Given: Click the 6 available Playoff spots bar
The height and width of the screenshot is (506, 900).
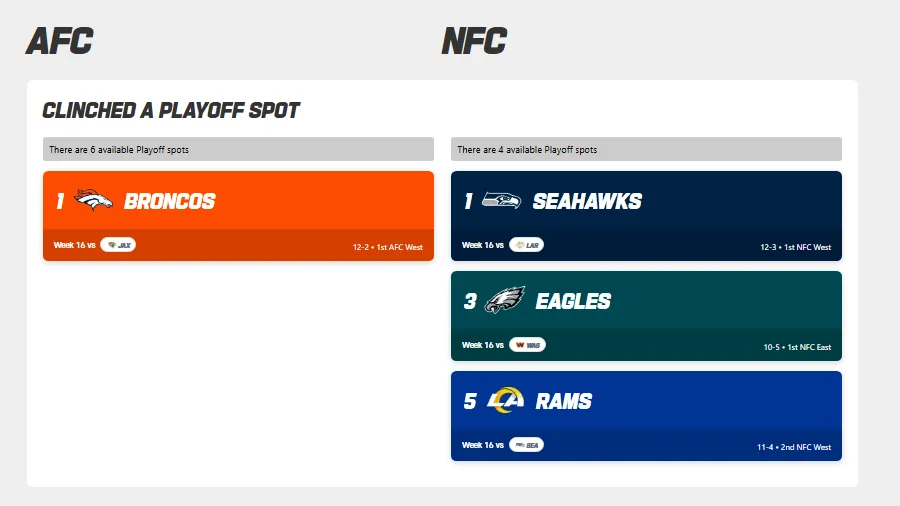Looking at the screenshot, I should pos(238,149).
